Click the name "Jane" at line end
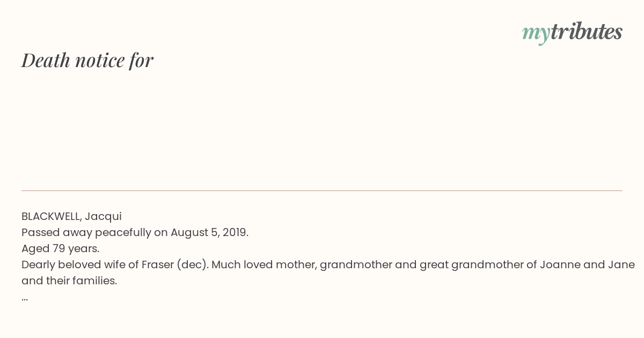This screenshot has width=644, height=338. coord(621,264)
